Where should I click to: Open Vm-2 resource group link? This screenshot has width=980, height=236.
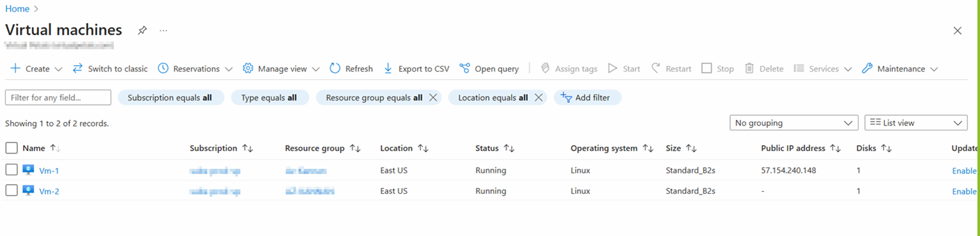coord(309,191)
